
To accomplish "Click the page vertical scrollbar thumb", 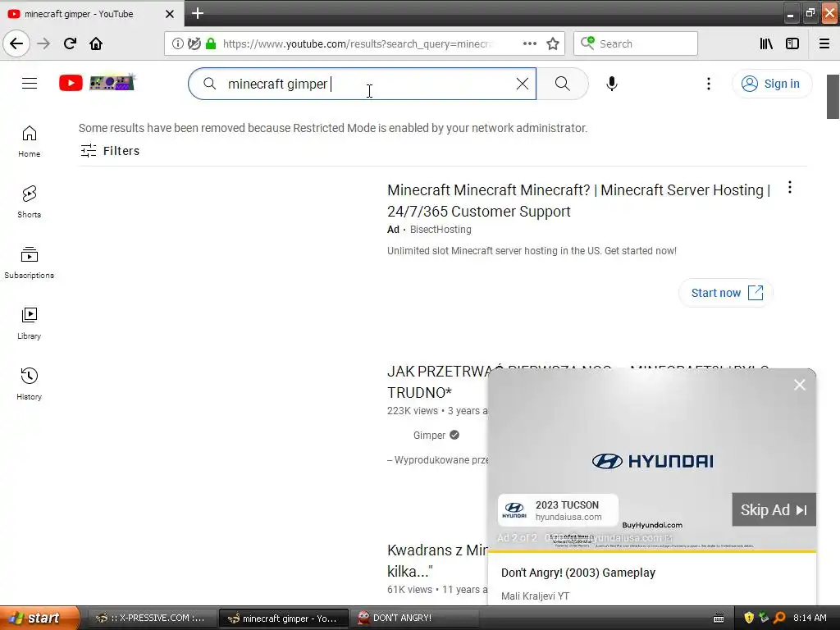I will coord(833,97).
